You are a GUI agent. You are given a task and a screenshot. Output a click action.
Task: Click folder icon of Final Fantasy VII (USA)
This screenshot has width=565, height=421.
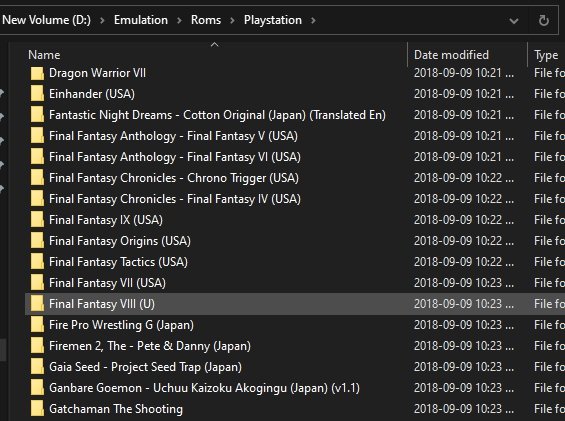coord(37,283)
